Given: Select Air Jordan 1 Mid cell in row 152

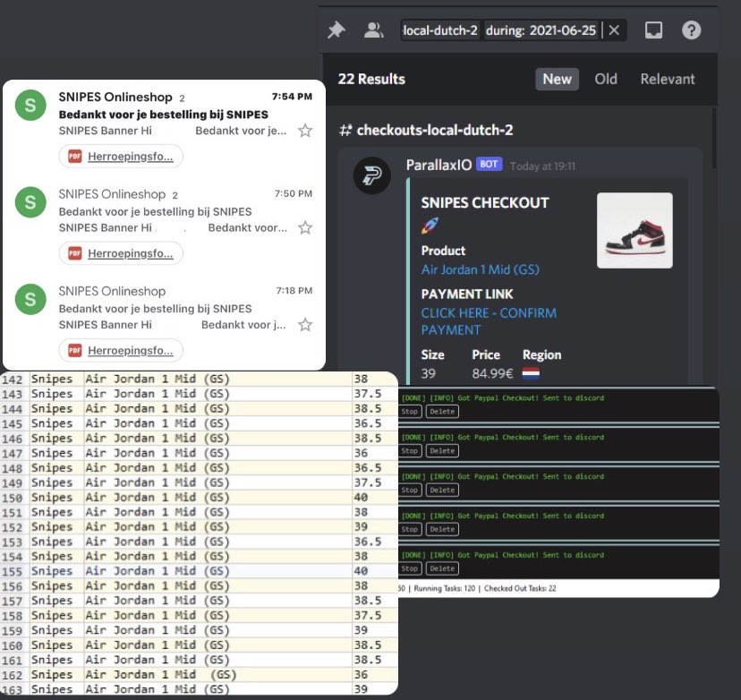Looking at the screenshot, I should (x=217, y=526).
